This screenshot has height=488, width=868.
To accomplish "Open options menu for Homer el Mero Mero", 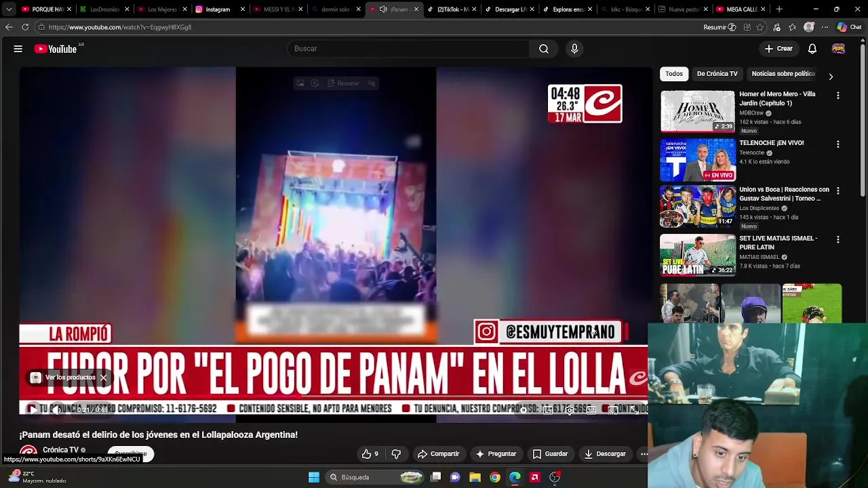I will tap(838, 96).
